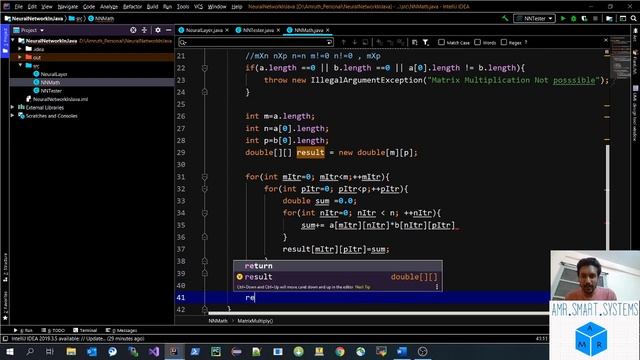
Task: Fold the if block at line 22
Action: point(205,68)
